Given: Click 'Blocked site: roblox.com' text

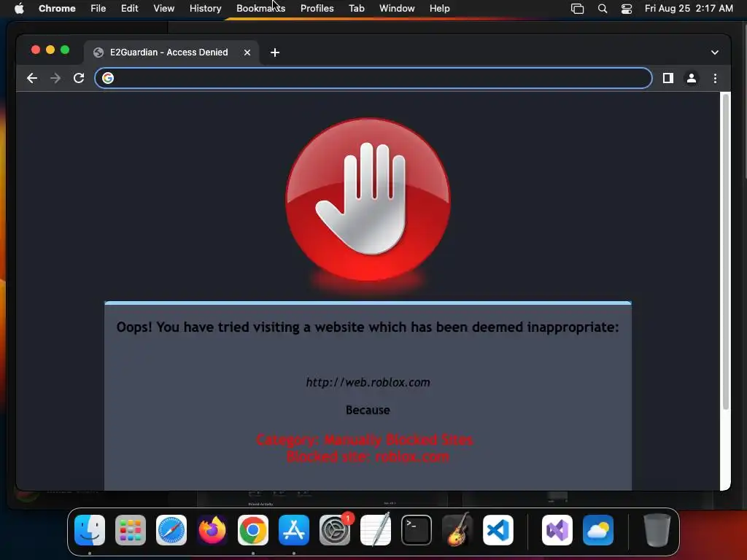Looking at the screenshot, I should click(368, 456).
